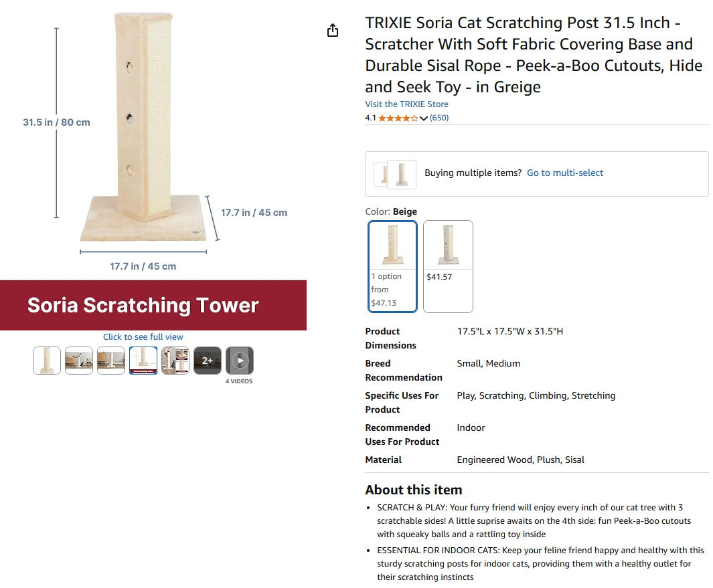Expand the star rating dropdown chevron

pos(423,118)
